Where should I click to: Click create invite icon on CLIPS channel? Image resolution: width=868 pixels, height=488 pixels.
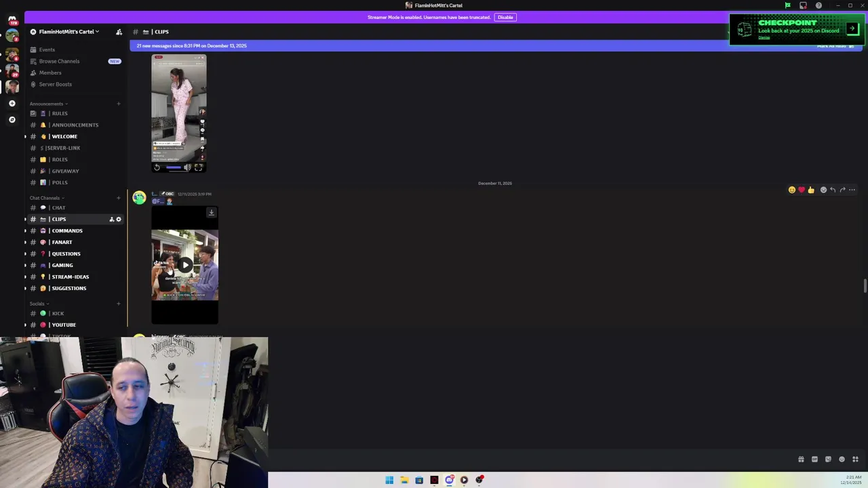pyautogui.click(x=111, y=219)
